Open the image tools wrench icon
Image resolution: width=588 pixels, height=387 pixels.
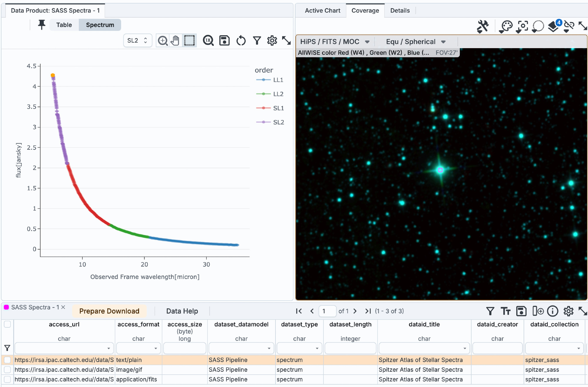click(x=482, y=26)
